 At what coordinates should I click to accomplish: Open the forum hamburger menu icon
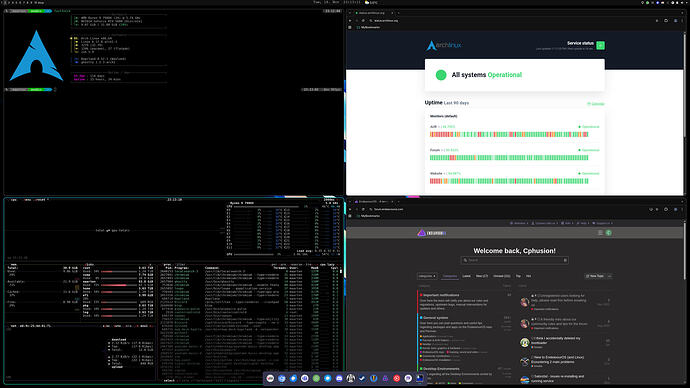(x=600, y=233)
